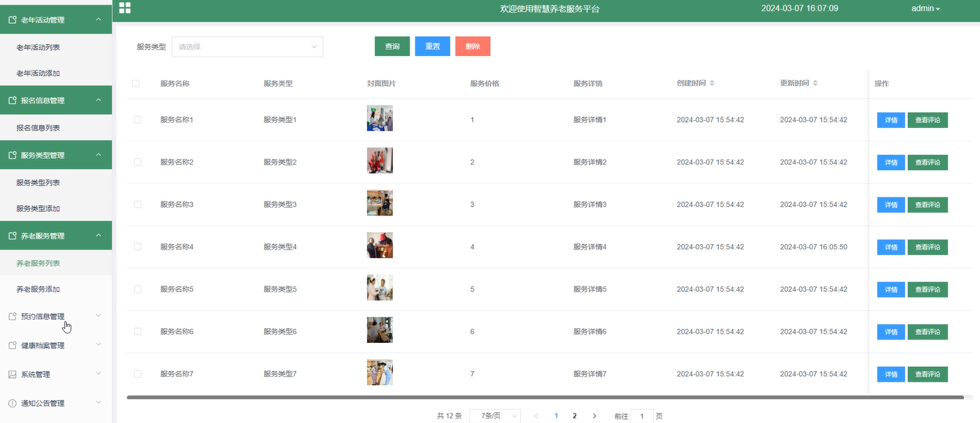The image size is (980, 423).
Task: Click 详情 button for 服务名称4
Action: (x=891, y=247)
